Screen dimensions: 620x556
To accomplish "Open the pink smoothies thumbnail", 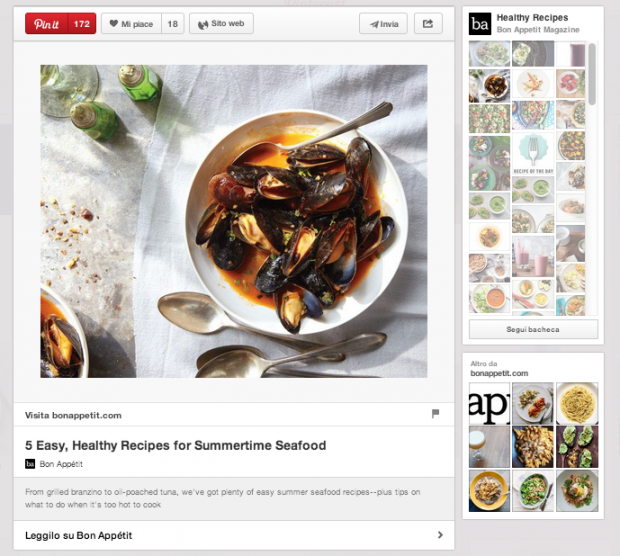I will 533,256.
